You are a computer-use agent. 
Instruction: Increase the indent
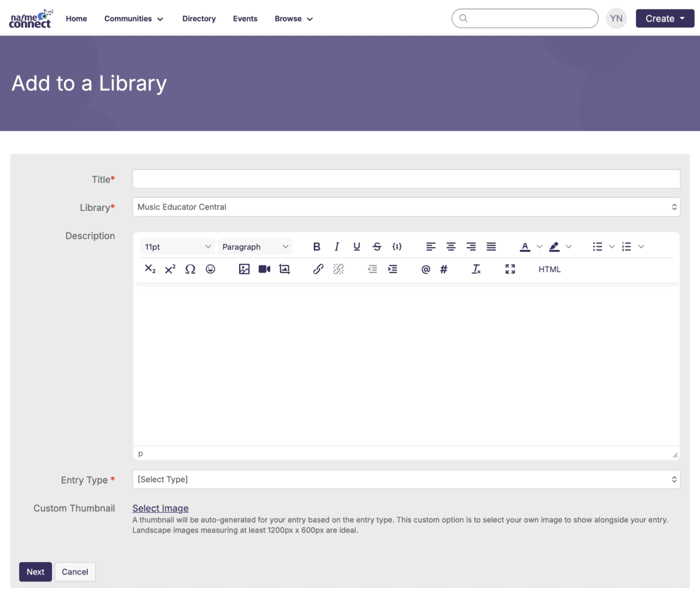coord(393,269)
